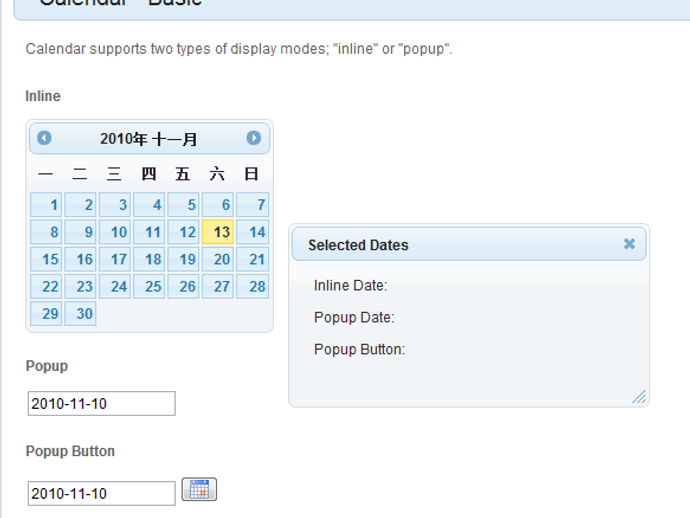Focus the Popup Button date input field

tap(102, 493)
